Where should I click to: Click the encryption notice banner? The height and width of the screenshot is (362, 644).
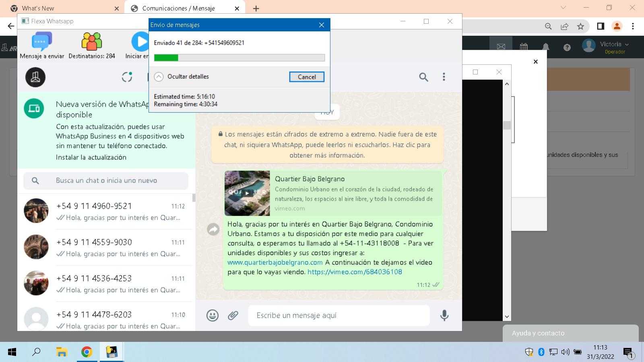[x=327, y=145]
